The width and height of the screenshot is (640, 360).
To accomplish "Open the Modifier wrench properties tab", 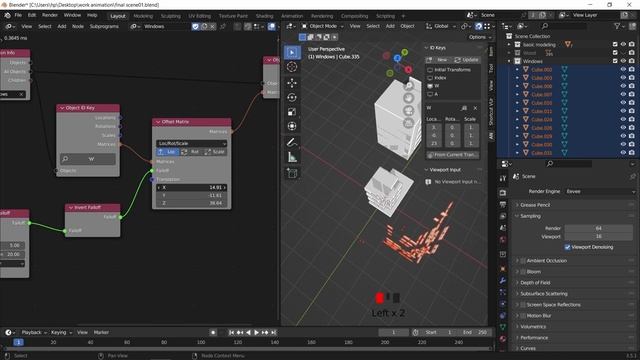I will pyautogui.click(x=503, y=280).
